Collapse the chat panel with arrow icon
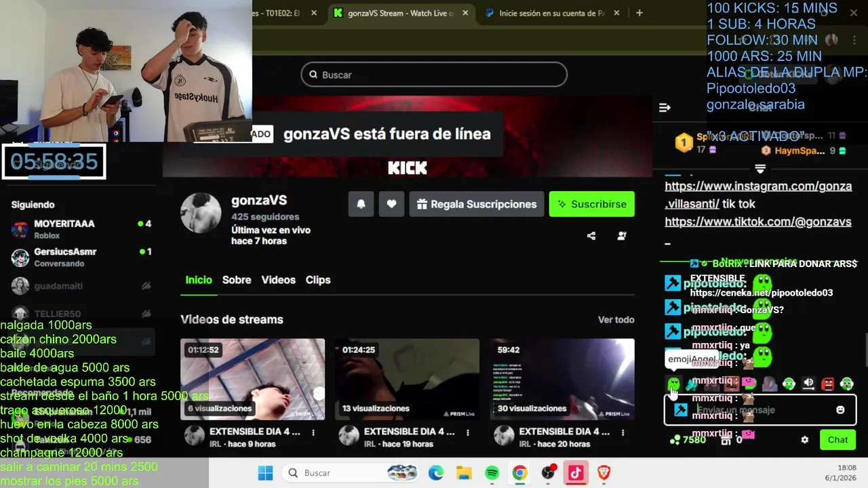Screen dimensions: 868x488 [x=665, y=107]
